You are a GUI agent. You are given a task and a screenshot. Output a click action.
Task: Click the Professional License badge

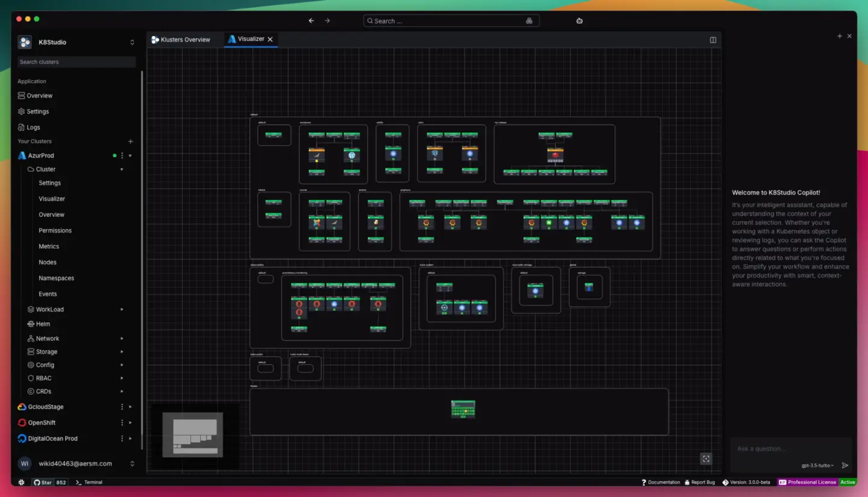807,483
